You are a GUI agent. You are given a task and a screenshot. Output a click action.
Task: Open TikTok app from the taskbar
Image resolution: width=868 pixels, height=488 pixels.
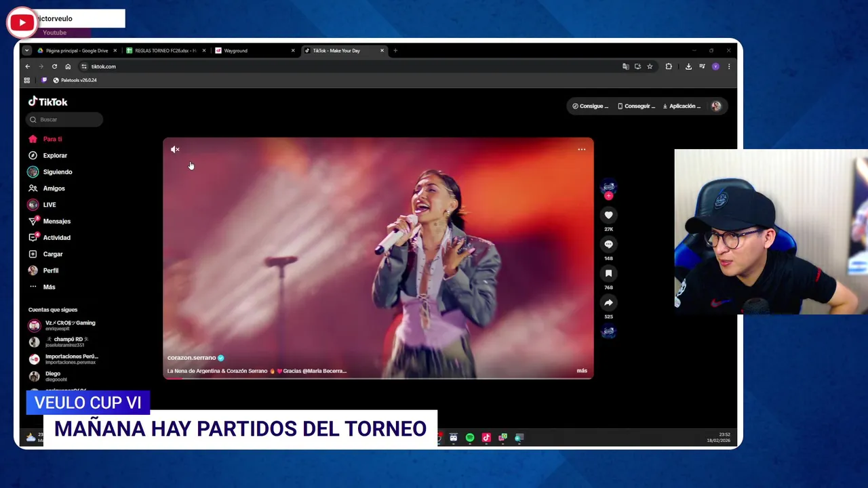(x=486, y=438)
